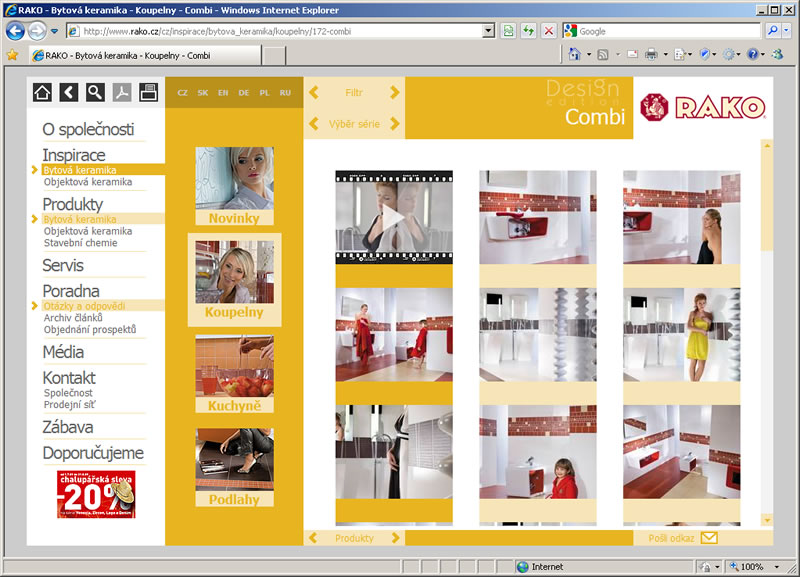Open the address bar URL dropdown

point(489,31)
